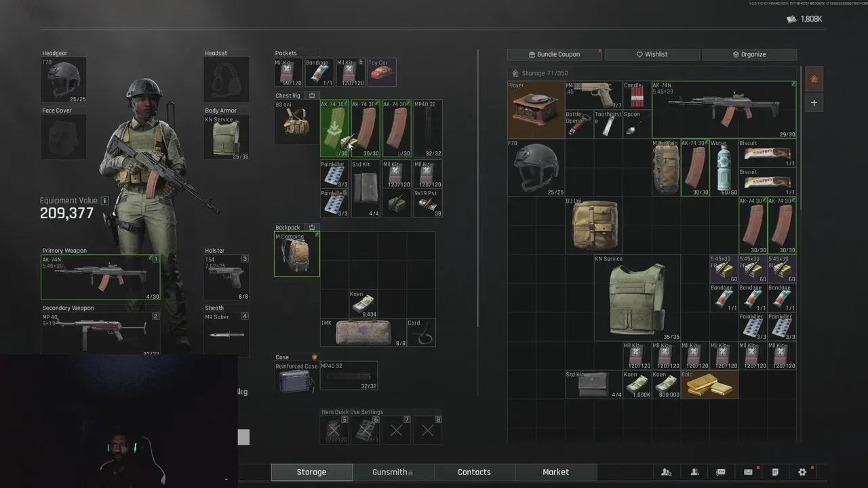The image size is (868, 488).
Task: Click the empty Headset slot
Action: 226,81
